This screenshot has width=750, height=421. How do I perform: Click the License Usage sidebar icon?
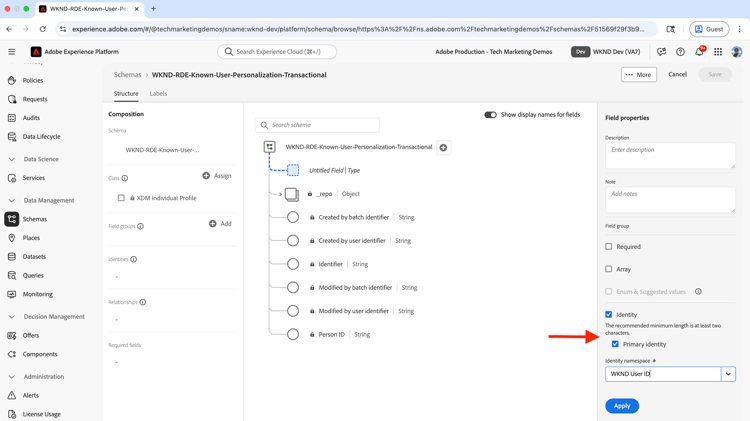(x=12, y=414)
